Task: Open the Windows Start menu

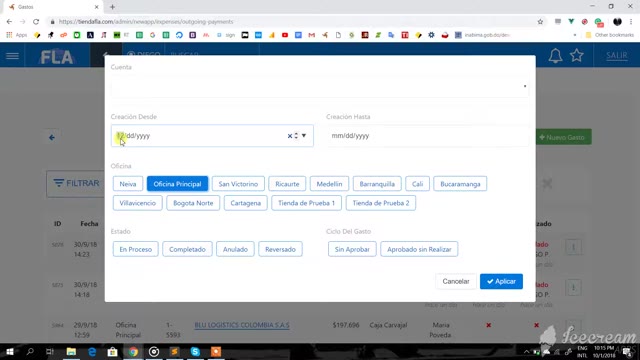Action: click(10, 351)
